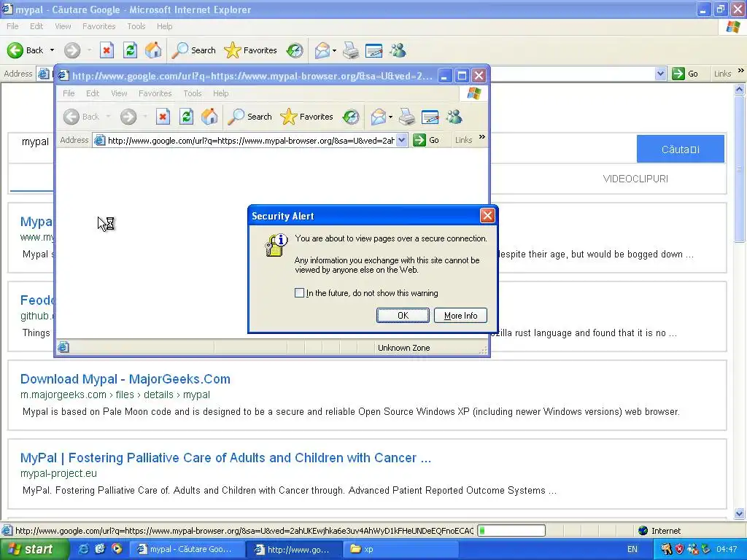
Task: Click History icon in main IE window toolbar
Action: (x=295, y=50)
